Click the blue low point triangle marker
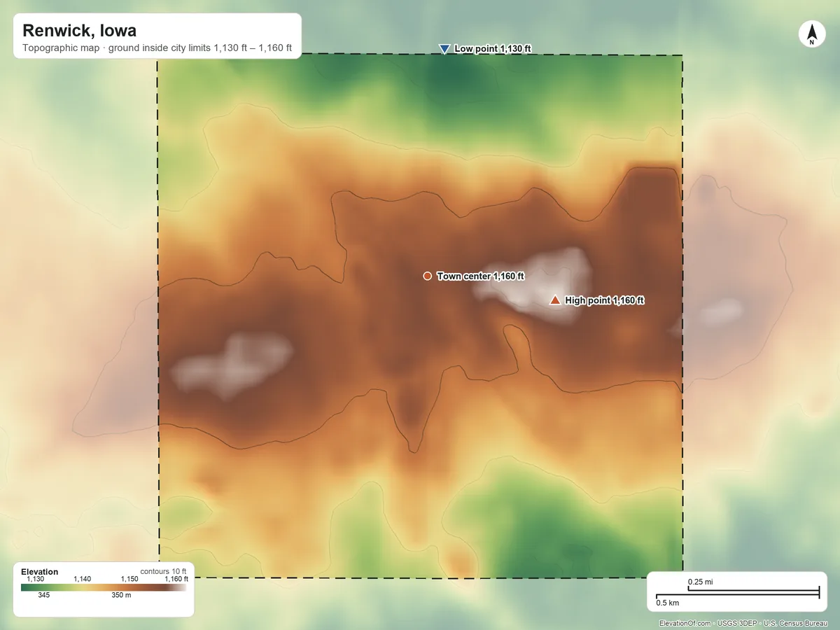 (x=444, y=49)
